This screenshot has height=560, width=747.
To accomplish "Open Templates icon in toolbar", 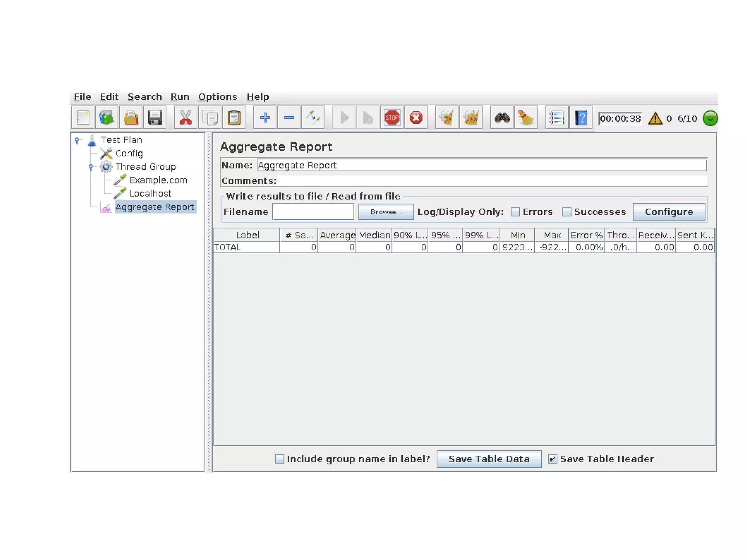I will 107,118.
